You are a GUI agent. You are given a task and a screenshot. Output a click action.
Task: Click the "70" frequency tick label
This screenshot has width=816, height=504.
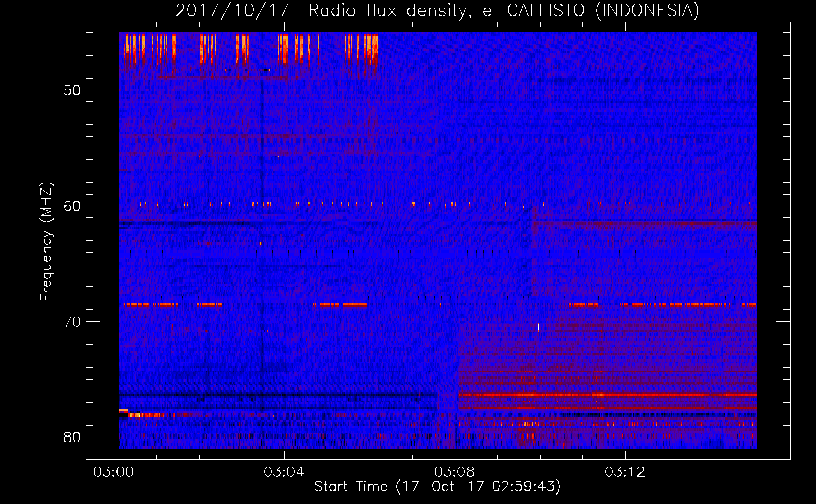click(72, 322)
